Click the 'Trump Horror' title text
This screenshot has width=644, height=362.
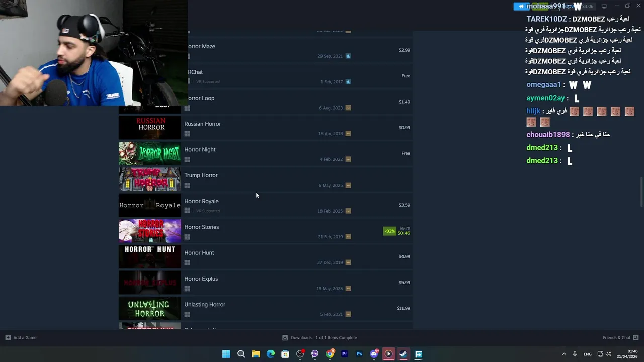[x=201, y=175]
